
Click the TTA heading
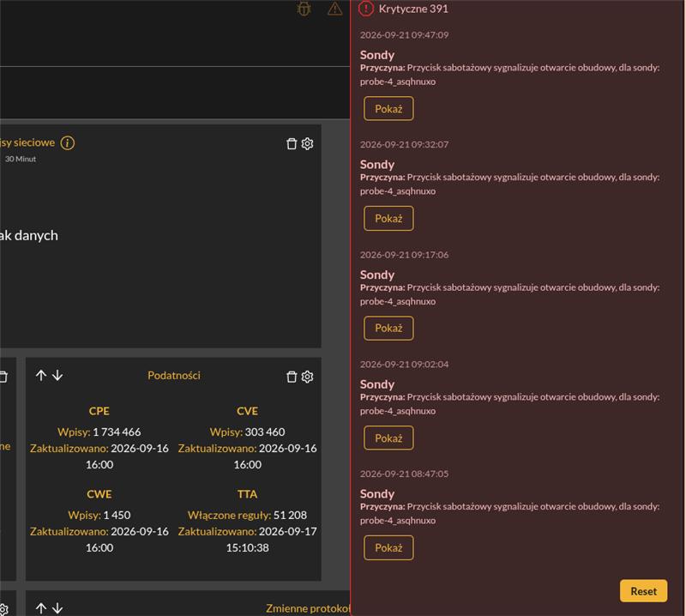247,494
